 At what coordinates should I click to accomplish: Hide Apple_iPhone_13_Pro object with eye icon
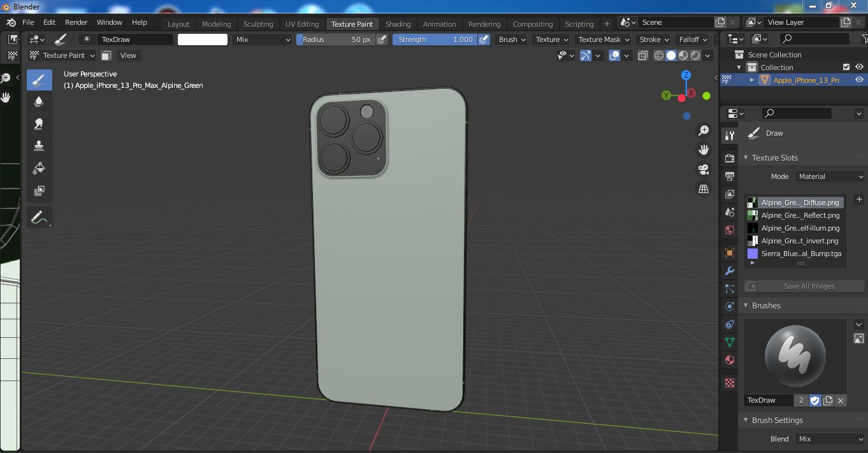coord(859,80)
